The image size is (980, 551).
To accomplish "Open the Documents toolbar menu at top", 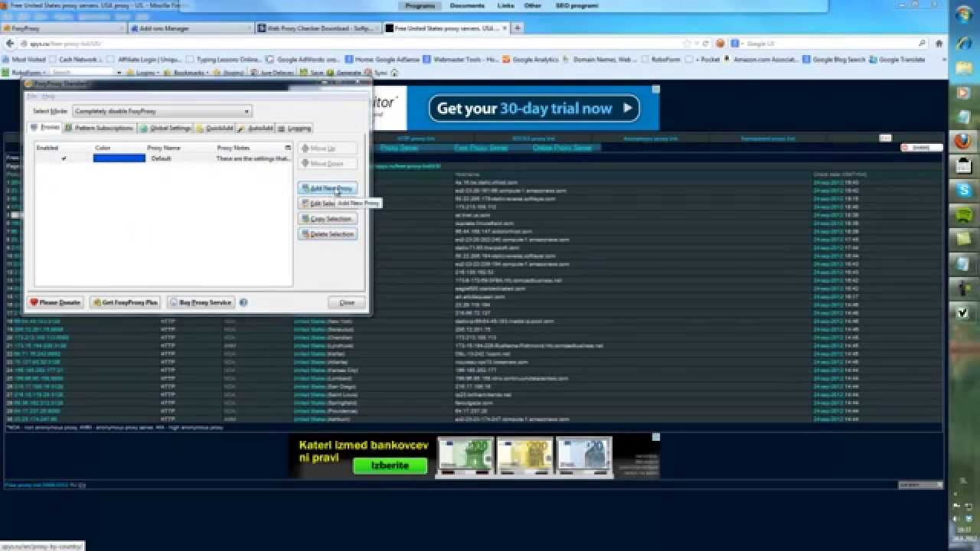I will (x=467, y=5).
